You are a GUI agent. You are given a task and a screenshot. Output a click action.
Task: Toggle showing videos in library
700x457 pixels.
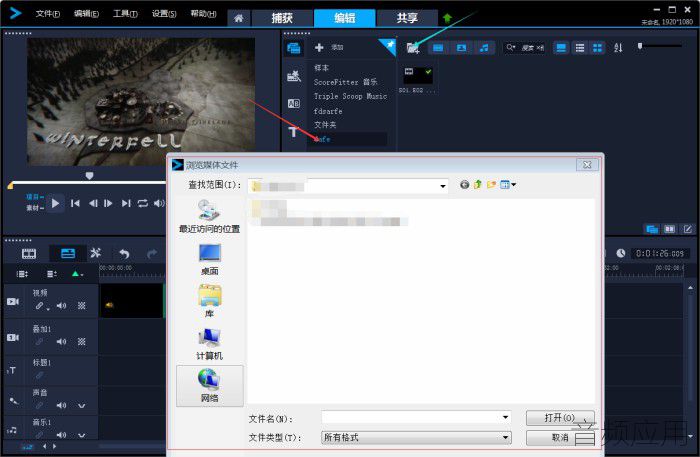[438, 48]
